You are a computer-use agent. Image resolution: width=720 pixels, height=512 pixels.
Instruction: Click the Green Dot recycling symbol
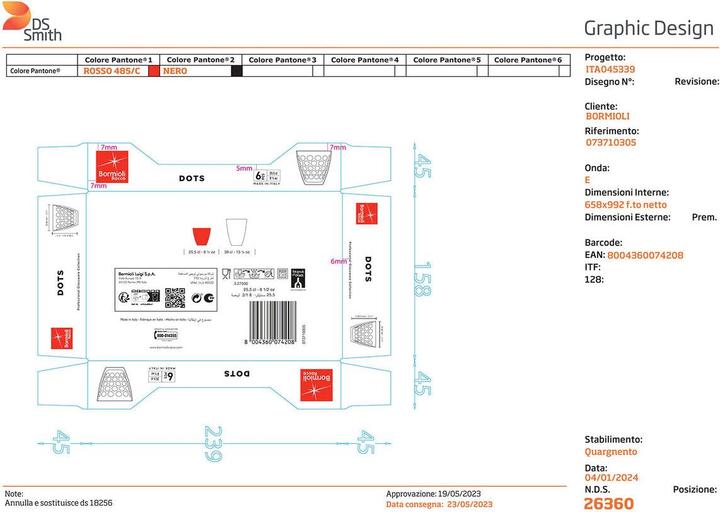197,298
